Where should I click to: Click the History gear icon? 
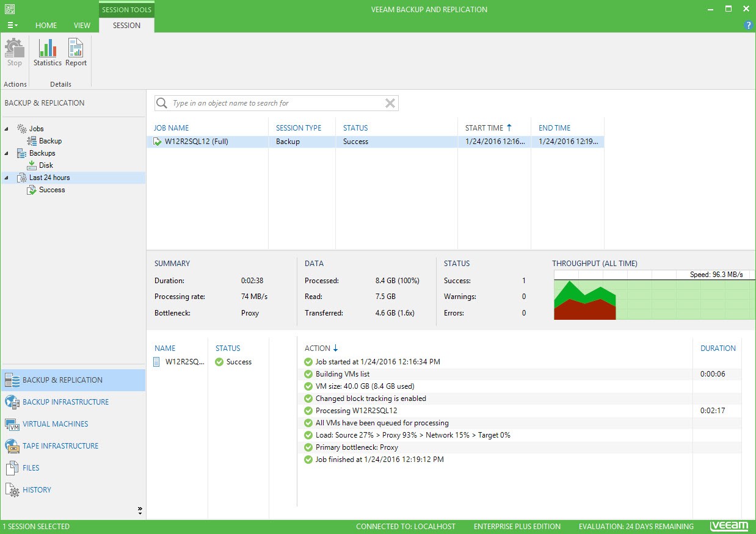click(x=12, y=490)
